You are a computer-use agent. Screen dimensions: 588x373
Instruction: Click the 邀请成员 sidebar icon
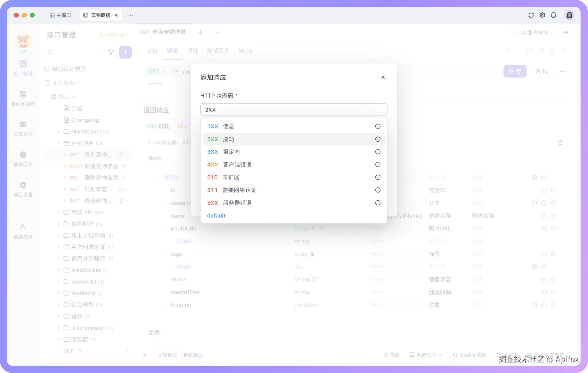(23, 231)
